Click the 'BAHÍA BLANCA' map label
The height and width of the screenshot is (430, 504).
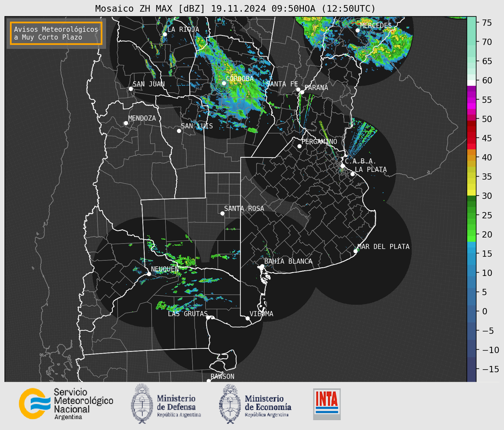coord(288,261)
